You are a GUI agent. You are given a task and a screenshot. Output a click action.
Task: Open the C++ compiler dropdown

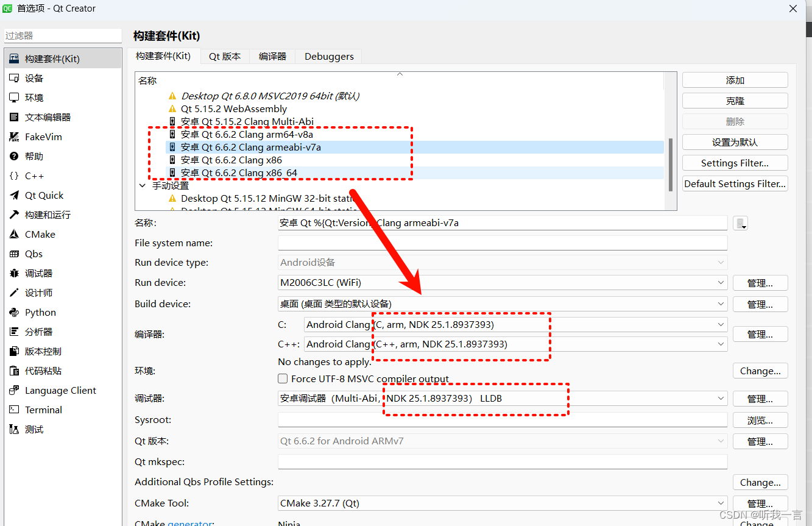[516, 344]
